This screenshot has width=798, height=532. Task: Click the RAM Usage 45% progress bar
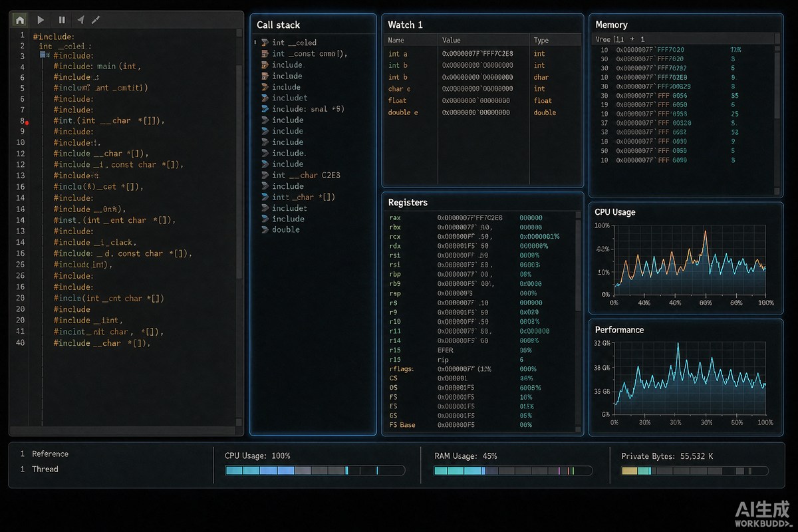pos(513,470)
